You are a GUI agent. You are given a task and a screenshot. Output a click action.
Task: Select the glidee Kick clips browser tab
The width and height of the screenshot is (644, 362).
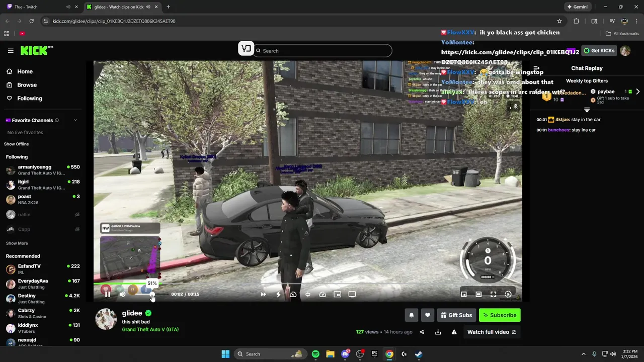coord(121,7)
